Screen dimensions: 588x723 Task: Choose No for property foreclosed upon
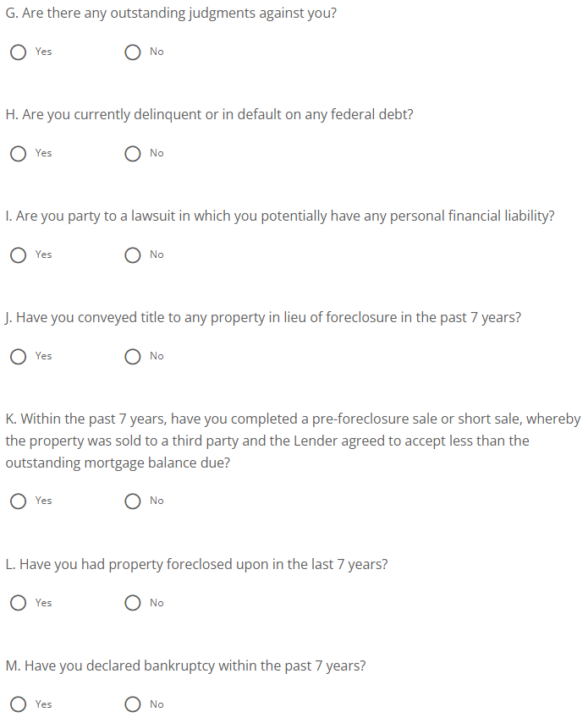[x=133, y=603]
